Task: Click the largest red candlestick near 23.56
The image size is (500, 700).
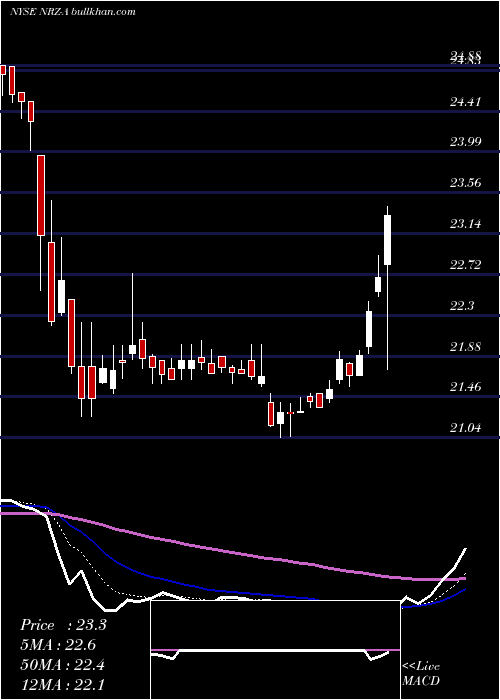Action: [x=41, y=195]
